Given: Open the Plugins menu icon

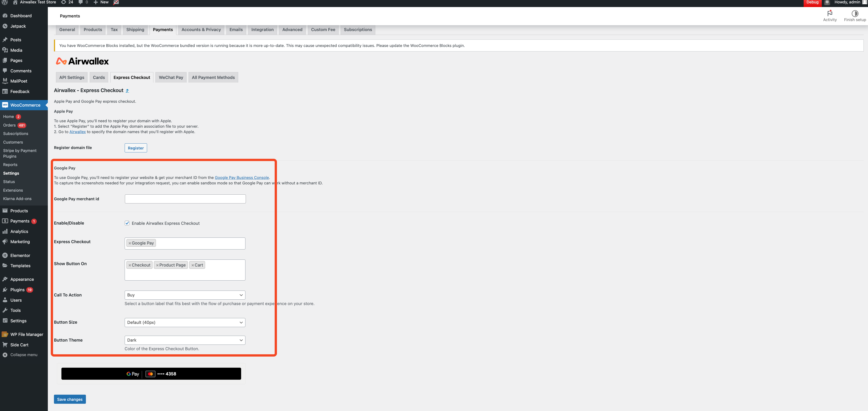Looking at the screenshot, I should coord(5,290).
